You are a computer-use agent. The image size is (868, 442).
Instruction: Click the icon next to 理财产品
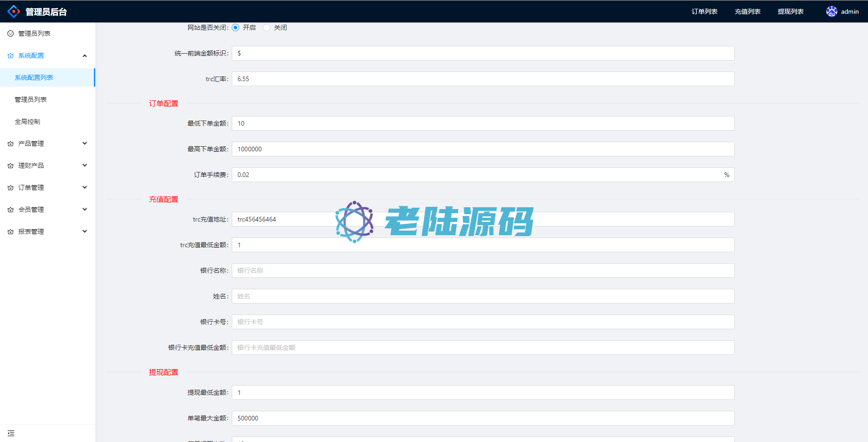[11, 166]
